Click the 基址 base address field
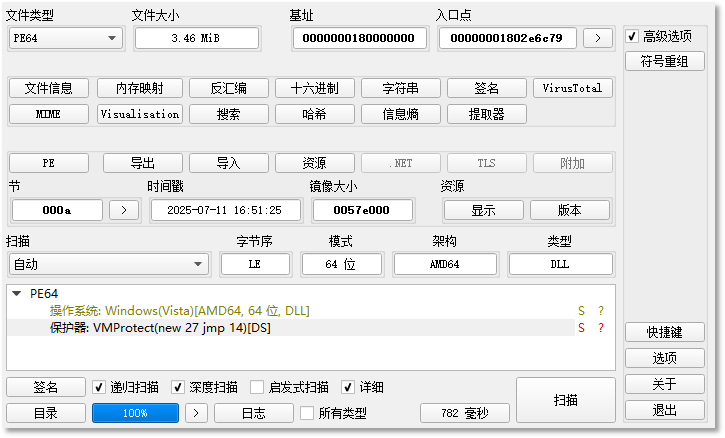The height and width of the screenshot is (438, 725). [x=360, y=38]
